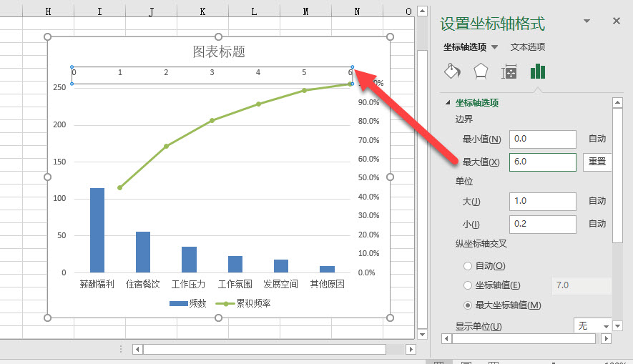The height and width of the screenshot is (364, 633).
Task: Click the 频数 legend entry
Action: coord(187,303)
